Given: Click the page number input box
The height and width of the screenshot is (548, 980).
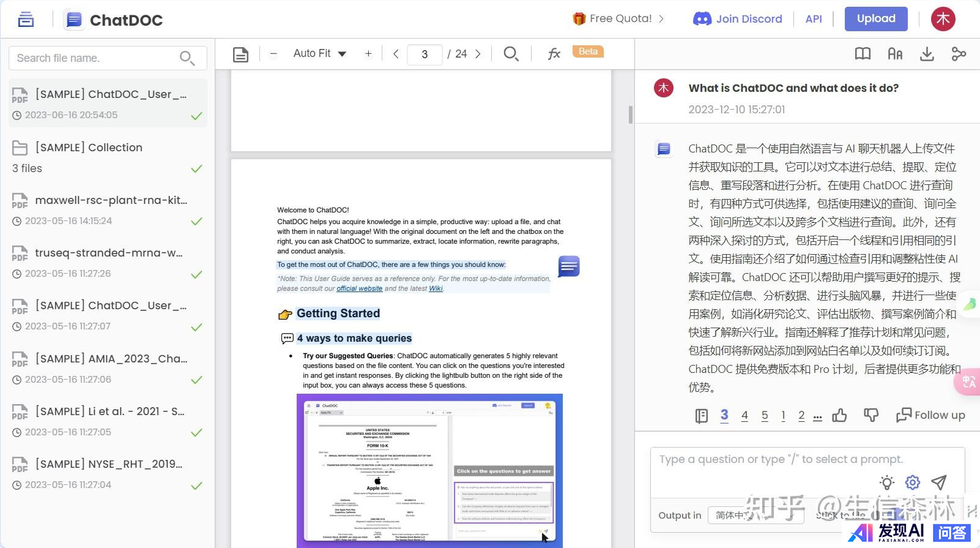Looking at the screenshot, I should (x=425, y=54).
